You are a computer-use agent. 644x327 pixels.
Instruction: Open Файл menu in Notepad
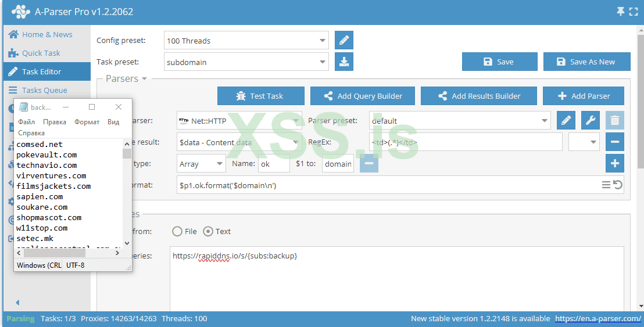pos(26,122)
